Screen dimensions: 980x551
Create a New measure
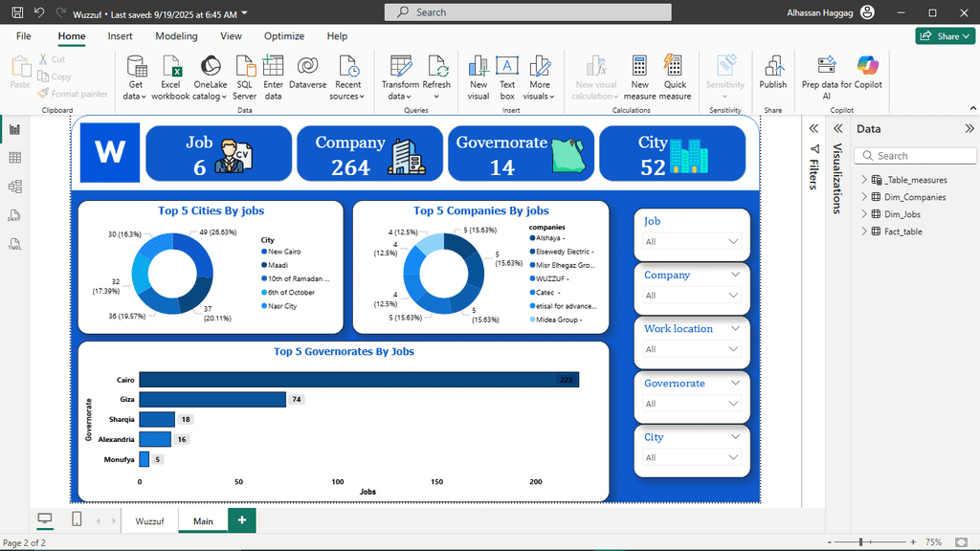point(639,77)
